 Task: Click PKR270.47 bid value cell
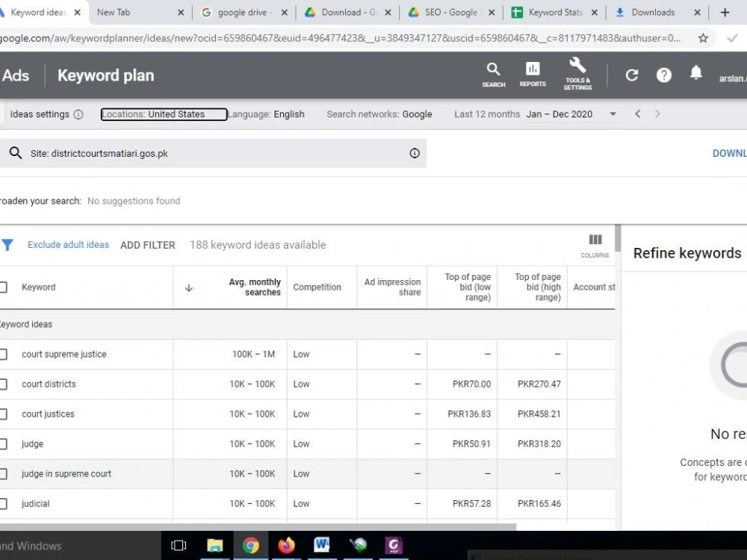point(539,385)
